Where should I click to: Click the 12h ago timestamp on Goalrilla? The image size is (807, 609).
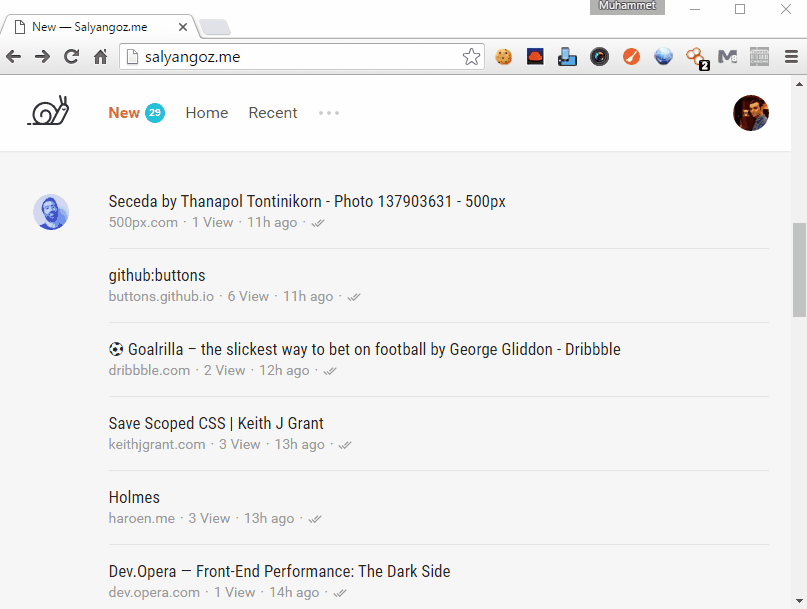click(x=284, y=371)
